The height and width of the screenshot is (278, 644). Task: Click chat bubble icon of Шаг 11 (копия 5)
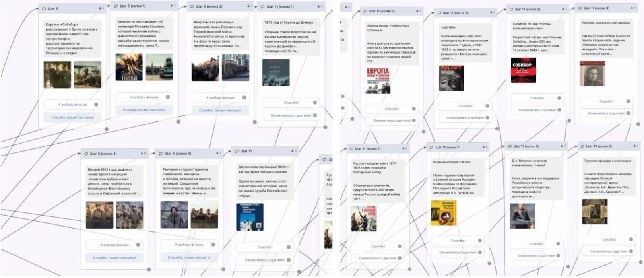[x=510, y=146]
